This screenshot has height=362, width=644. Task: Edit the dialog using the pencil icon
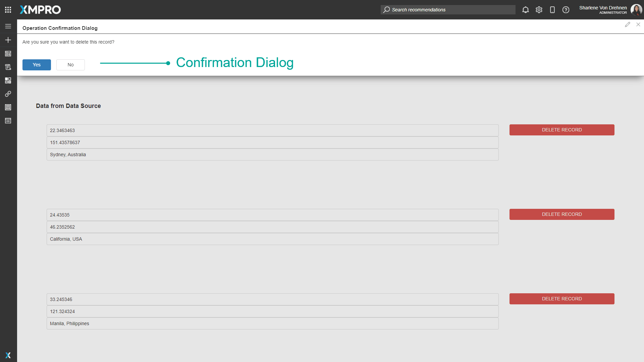628,24
